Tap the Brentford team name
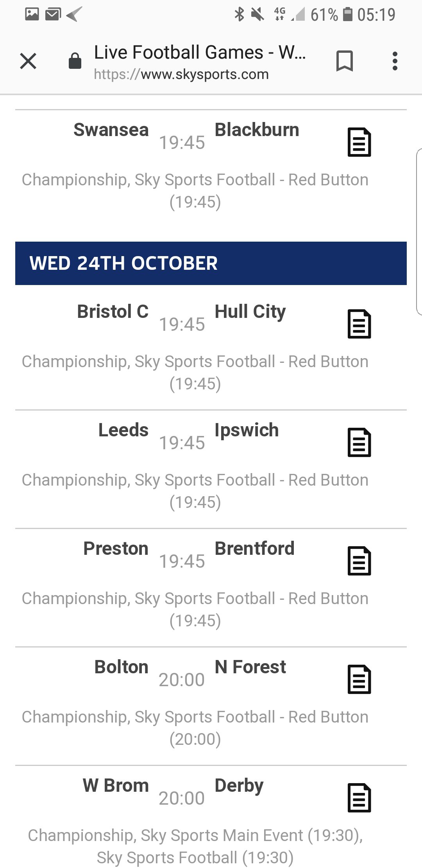Screen dimensions: 422x868 click(x=254, y=549)
